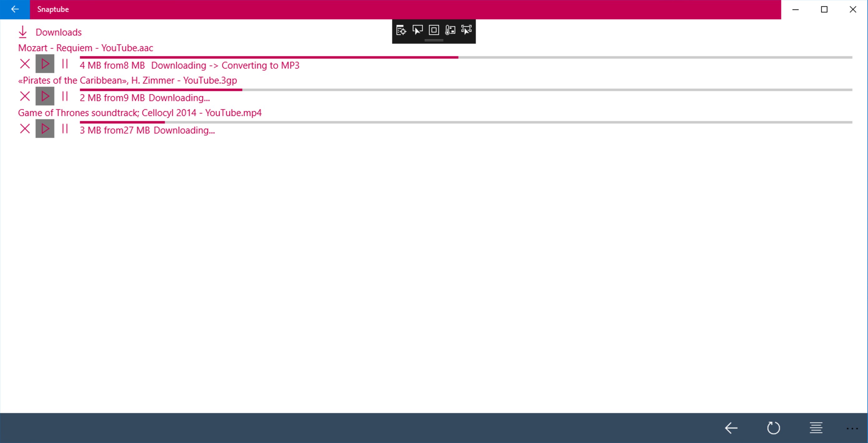868x443 pixels.
Task: Pause the Mozart Requiem download
Action: [x=65, y=64]
